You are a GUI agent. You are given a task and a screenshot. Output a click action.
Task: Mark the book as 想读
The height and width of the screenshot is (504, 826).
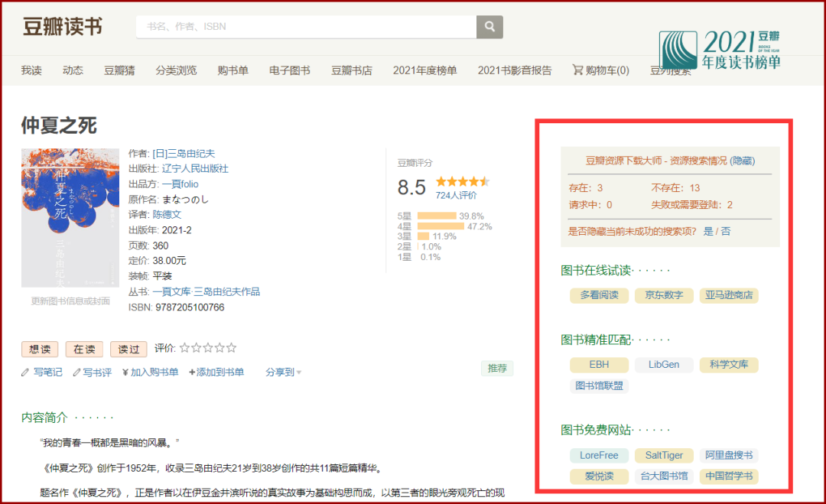click(40, 350)
